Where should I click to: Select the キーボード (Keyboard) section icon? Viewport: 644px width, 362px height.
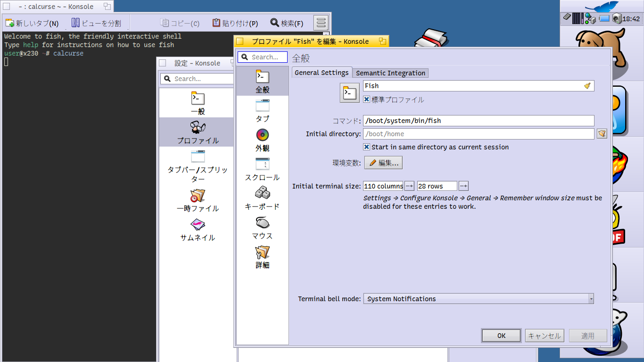point(263,198)
